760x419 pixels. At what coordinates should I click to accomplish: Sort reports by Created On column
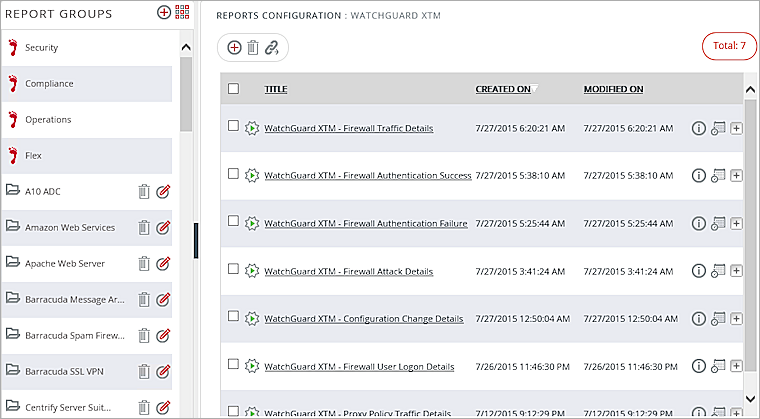(503, 89)
